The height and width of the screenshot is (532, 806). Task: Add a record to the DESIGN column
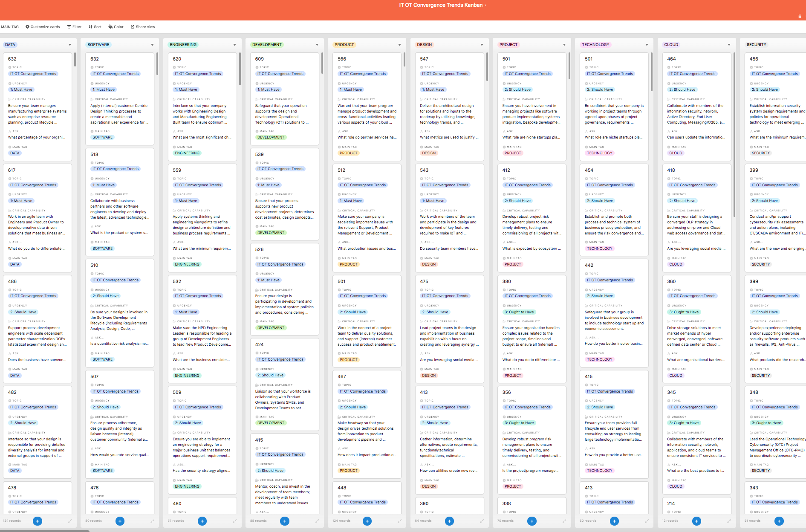(449, 521)
